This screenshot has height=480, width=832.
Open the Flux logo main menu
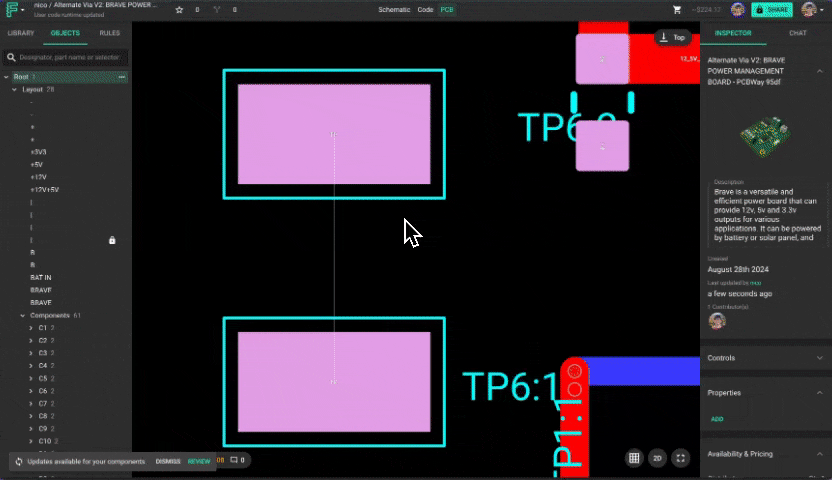click(x=14, y=10)
